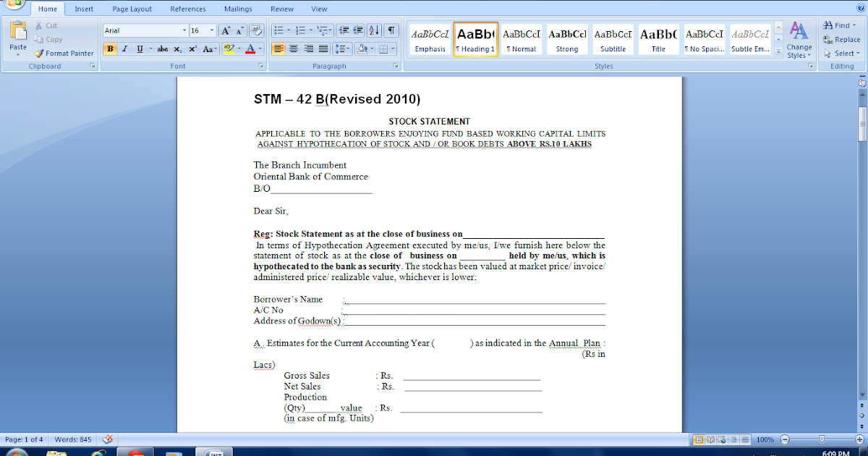
Task: Select the strikethrough icon
Action: (x=163, y=48)
